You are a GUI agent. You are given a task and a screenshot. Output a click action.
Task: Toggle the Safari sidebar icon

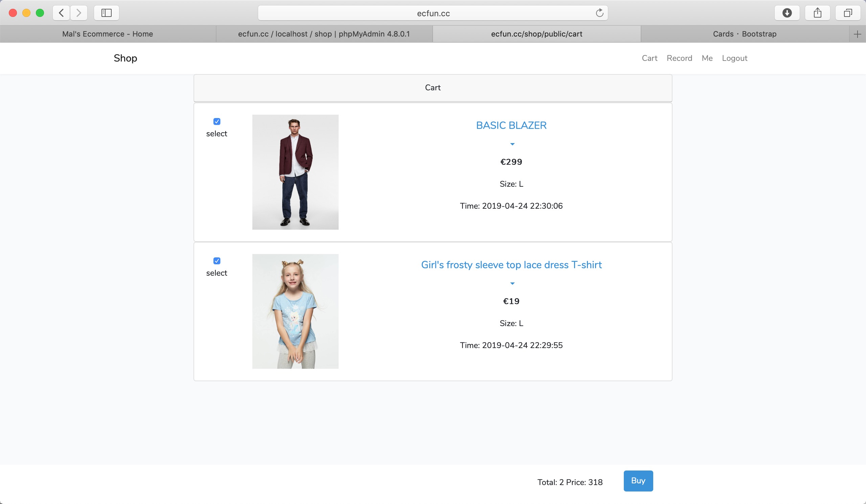click(107, 13)
